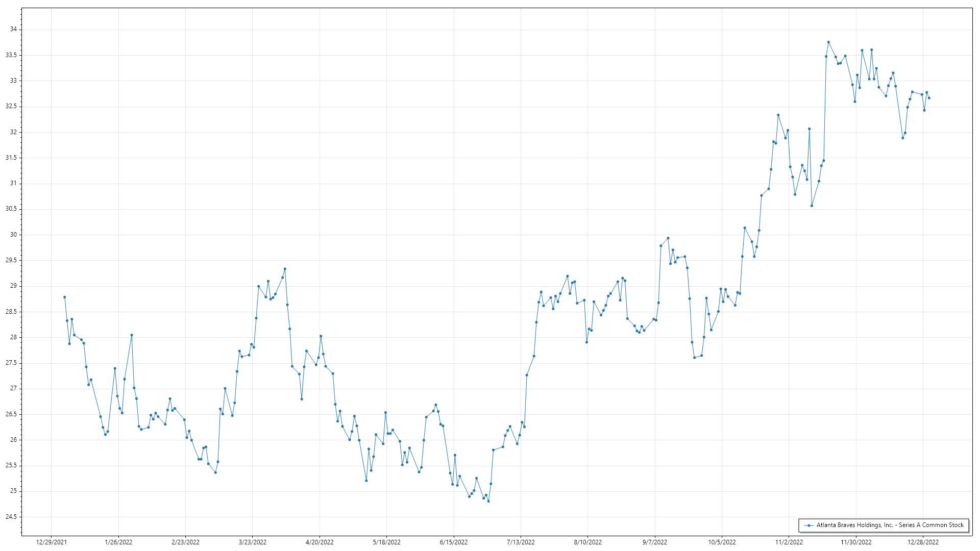Click the legend line marker icon
The image size is (980, 551).
pos(808,525)
